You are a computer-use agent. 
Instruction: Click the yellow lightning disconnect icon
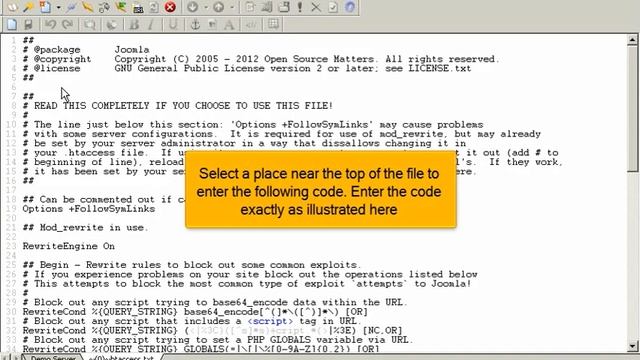click(x=87, y=7)
